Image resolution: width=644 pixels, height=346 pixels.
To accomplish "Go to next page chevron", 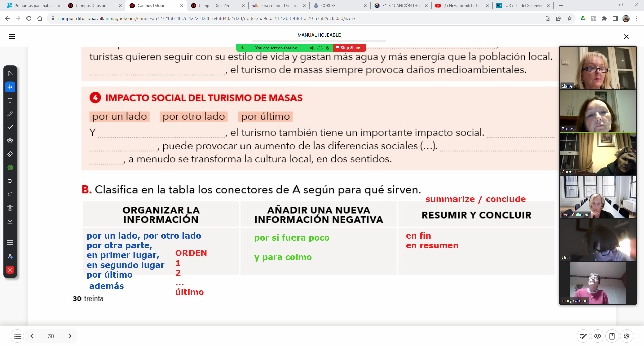I will (x=70, y=336).
